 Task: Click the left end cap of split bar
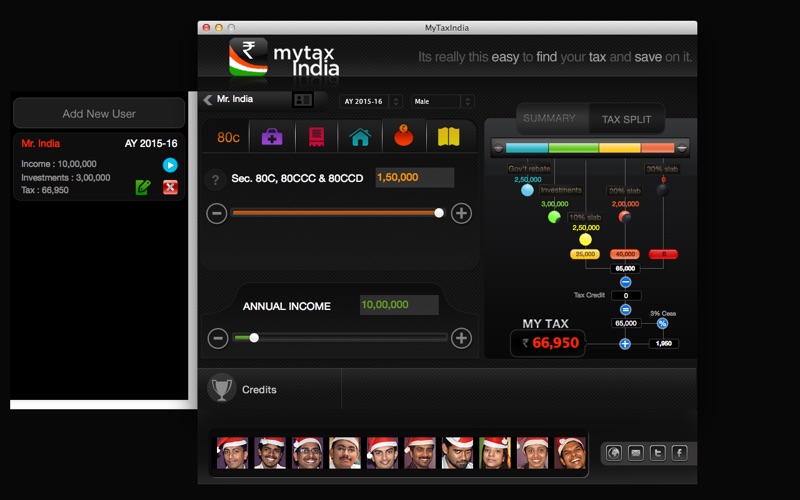point(498,148)
